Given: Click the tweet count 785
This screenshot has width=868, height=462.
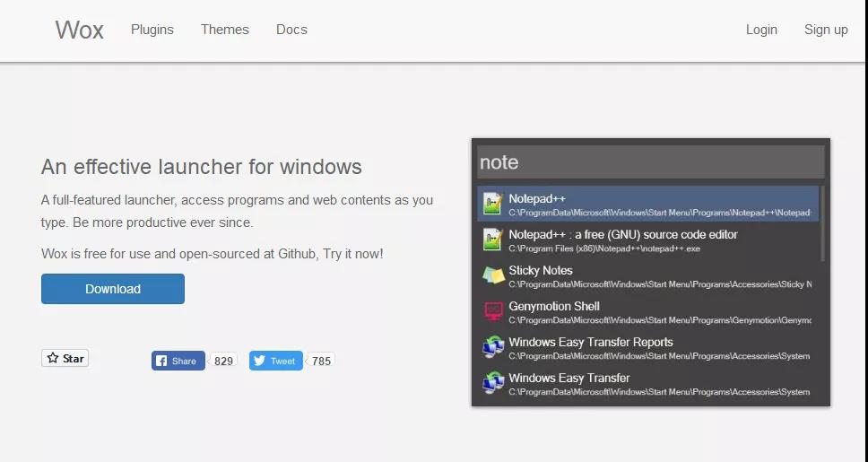Looking at the screenshot, I should tap(321, 362).
